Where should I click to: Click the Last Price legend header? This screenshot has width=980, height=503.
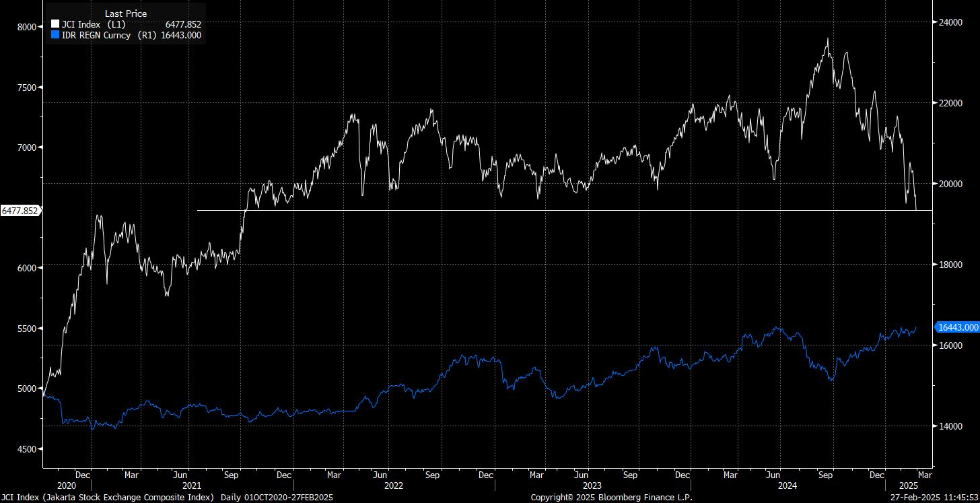tap(125, 13)
